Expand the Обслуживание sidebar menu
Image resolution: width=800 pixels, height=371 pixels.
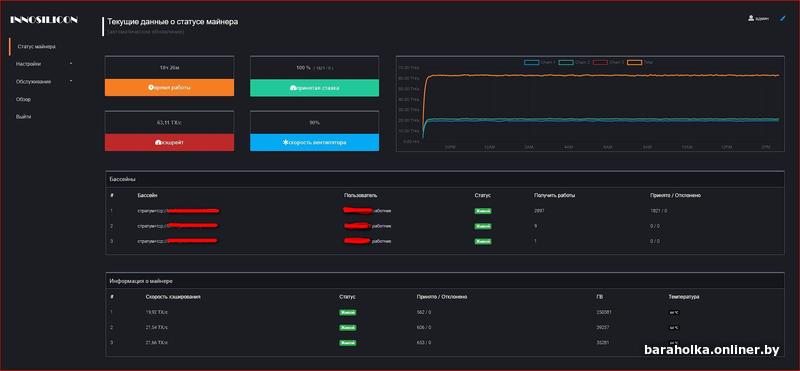(33, 82)
